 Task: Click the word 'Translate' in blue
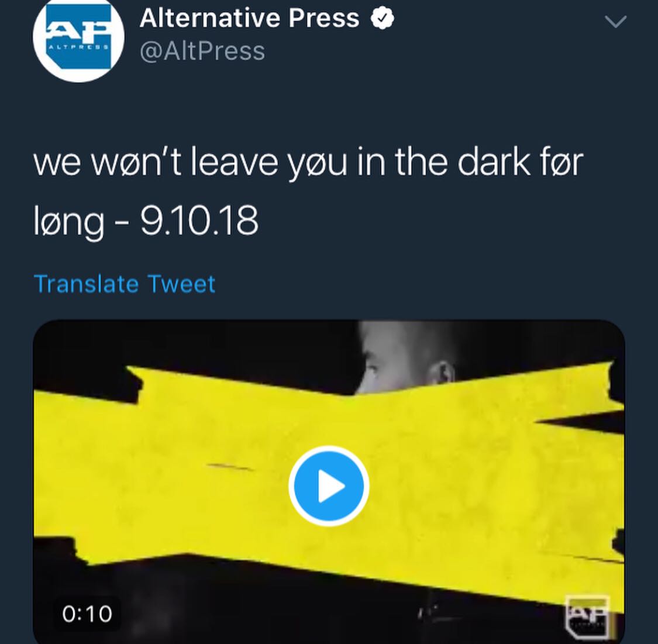[x=86, y=284]
